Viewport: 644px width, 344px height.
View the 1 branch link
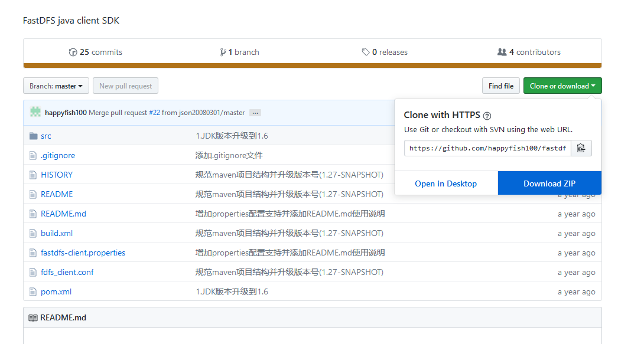239,52
